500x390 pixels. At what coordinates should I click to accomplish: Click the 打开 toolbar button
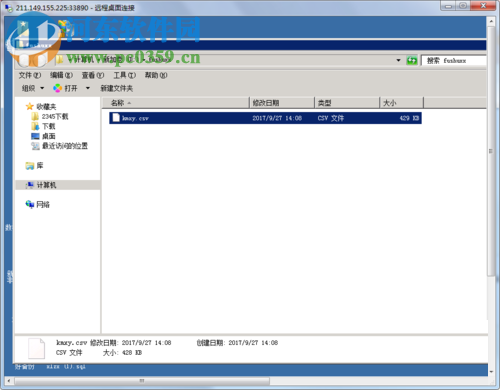click(65, 88)
